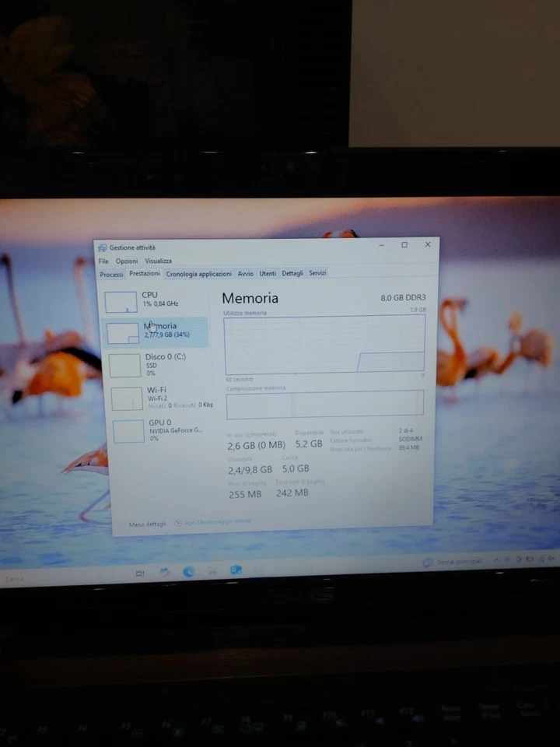Image resolution: width=560 pixels, height=747 pixels.
Task: Minimize the Gestione attività window
Action: point(381,245)
